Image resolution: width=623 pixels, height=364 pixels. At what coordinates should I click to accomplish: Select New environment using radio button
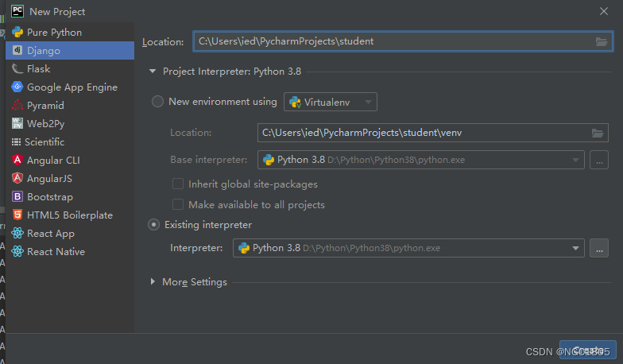(157, 102)
